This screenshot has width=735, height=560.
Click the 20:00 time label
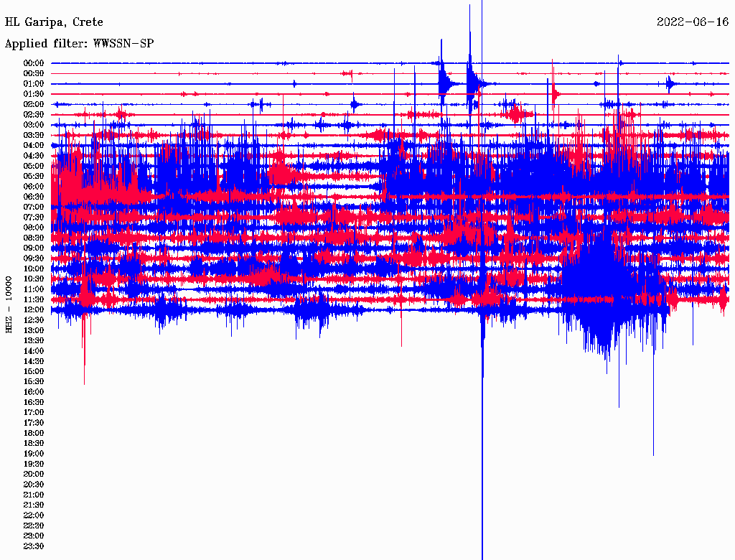[34, 474]
